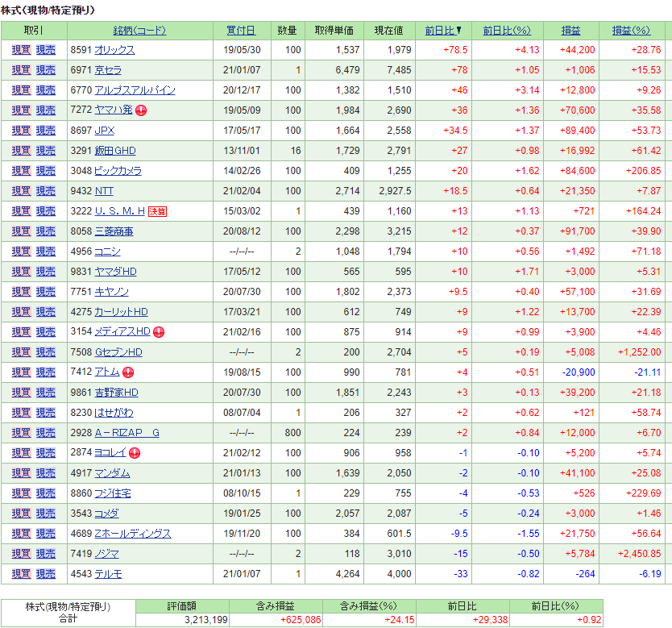Open the NTT stock link
Viewport: 672px width, 628px height.
pos(104,191)
